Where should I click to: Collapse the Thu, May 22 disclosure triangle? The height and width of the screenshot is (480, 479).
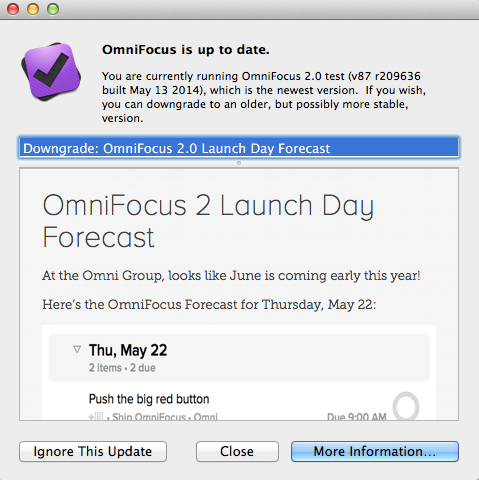(77, 349)
